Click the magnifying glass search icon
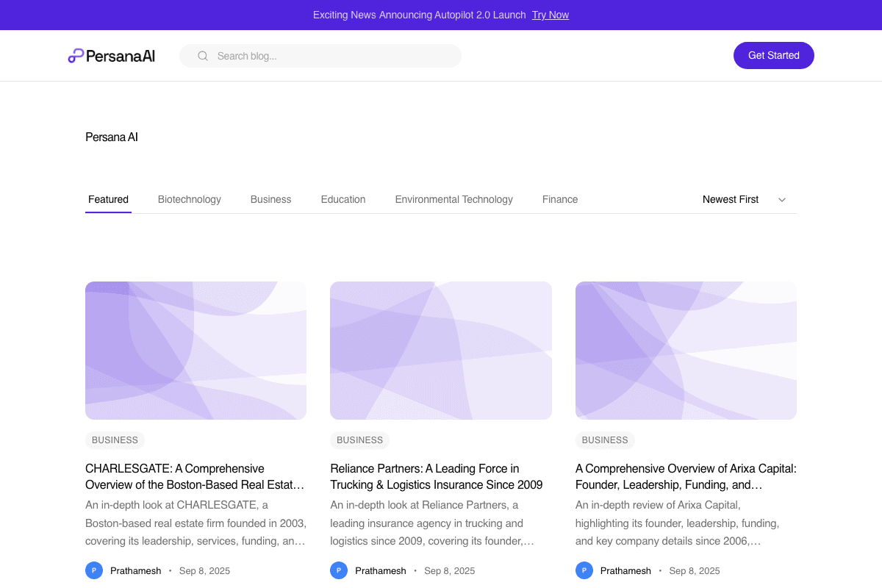This screenshot has width=882, height=588. (202, 55)
